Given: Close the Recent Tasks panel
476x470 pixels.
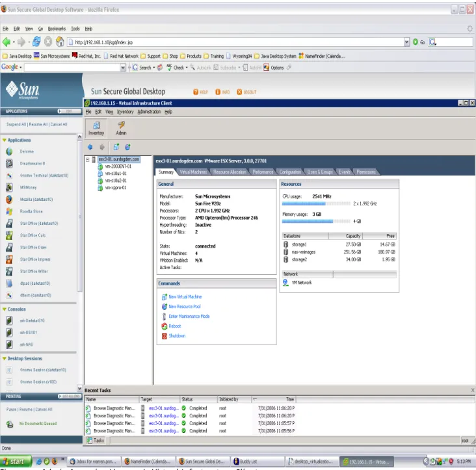Looking at the screenshot, I should pos(473,390).
